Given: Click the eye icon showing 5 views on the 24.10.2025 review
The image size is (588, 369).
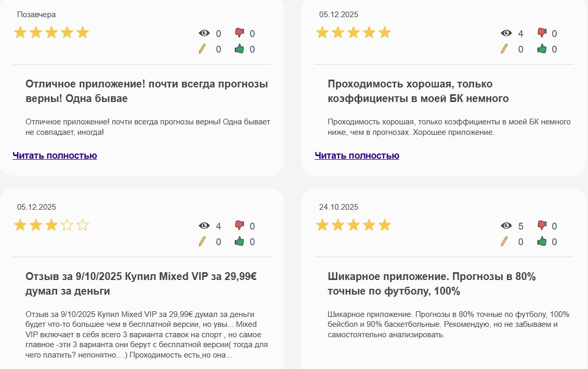Looking at the screenshot, I should (505, 226).
